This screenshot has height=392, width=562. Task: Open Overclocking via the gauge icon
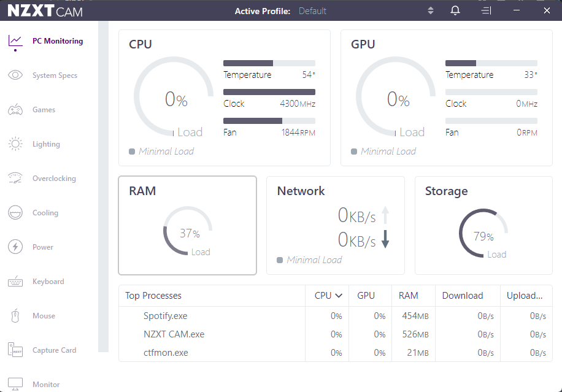pos(15,179)
